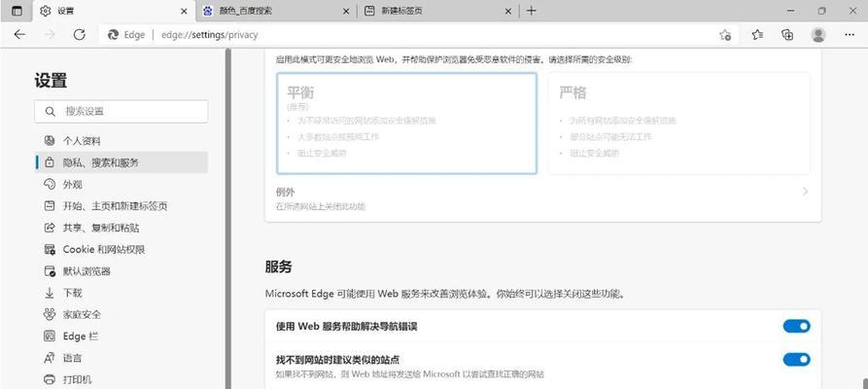Open 打印机 settings section
The image size is (868, 389).
[122, 379]
